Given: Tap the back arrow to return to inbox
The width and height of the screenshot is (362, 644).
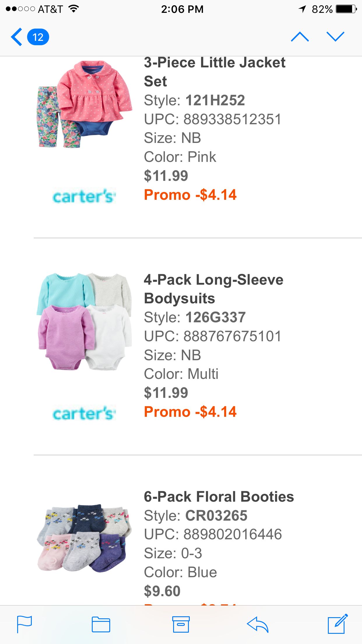Looking at the screenshot, I should (17, 37).
